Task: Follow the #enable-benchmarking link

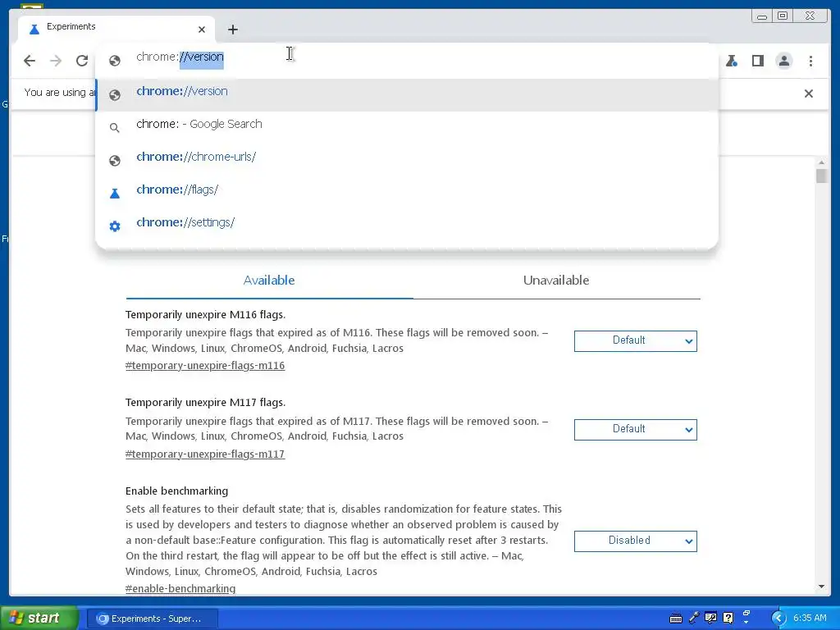Action: [x=180, y=589]
